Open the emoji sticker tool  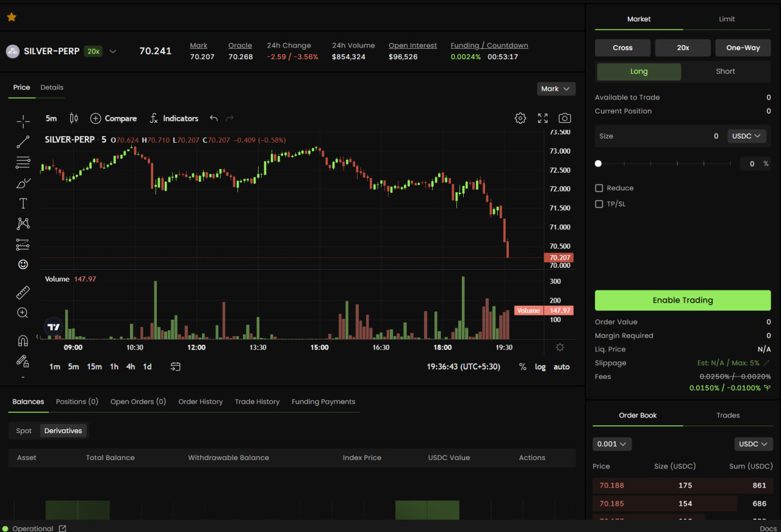coord(23,264)
